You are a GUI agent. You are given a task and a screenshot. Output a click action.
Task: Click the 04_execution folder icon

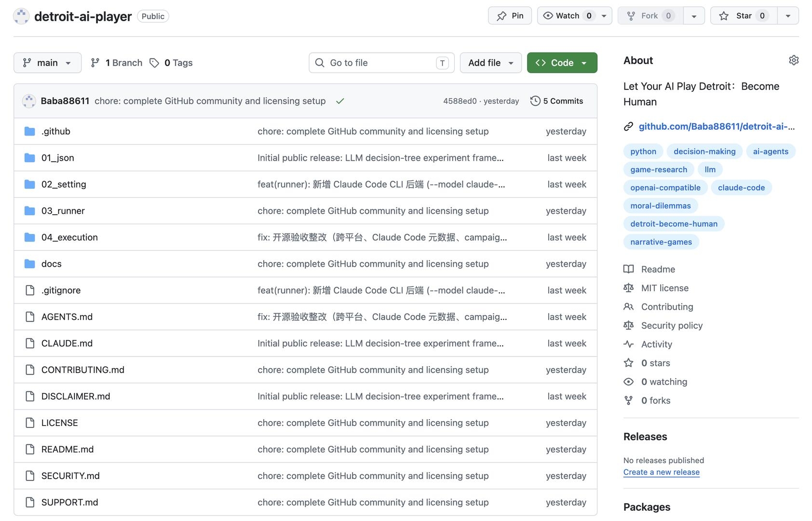30,237
